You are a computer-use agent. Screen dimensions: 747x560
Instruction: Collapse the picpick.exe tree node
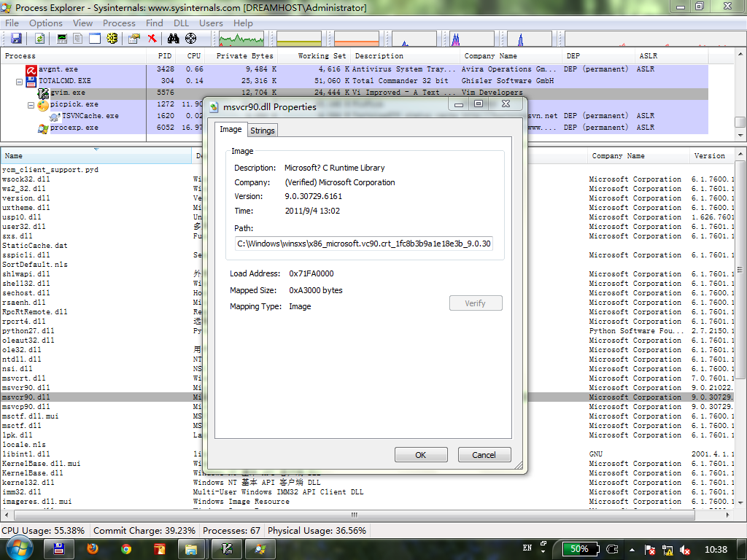31,105
